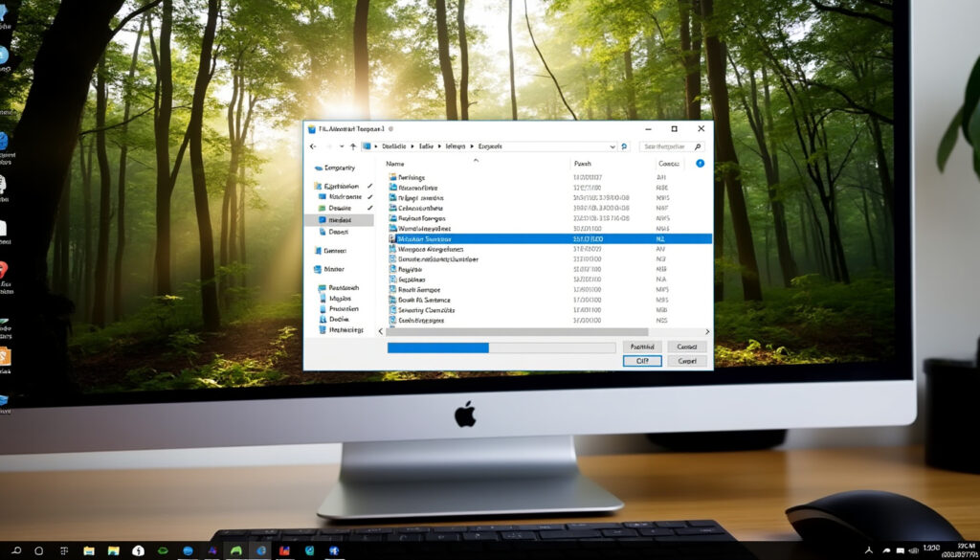Open the highlighted file's document icon
The height and width of the screenshot is (560, 980).
391,239
